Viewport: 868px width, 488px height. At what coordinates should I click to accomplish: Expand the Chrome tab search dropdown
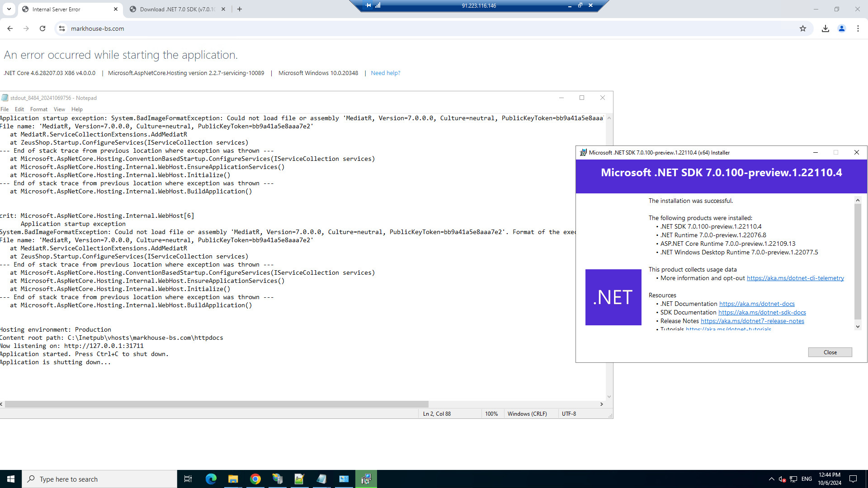pyautogui.click(x=9, y=9)
